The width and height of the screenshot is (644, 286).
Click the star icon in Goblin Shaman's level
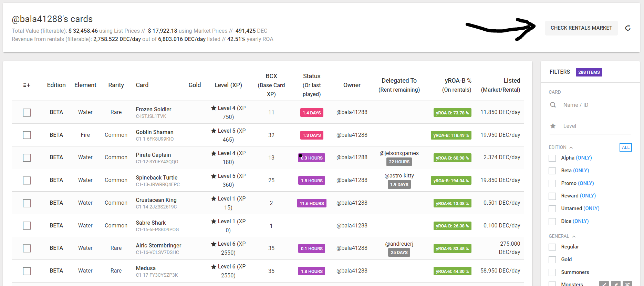214,131
